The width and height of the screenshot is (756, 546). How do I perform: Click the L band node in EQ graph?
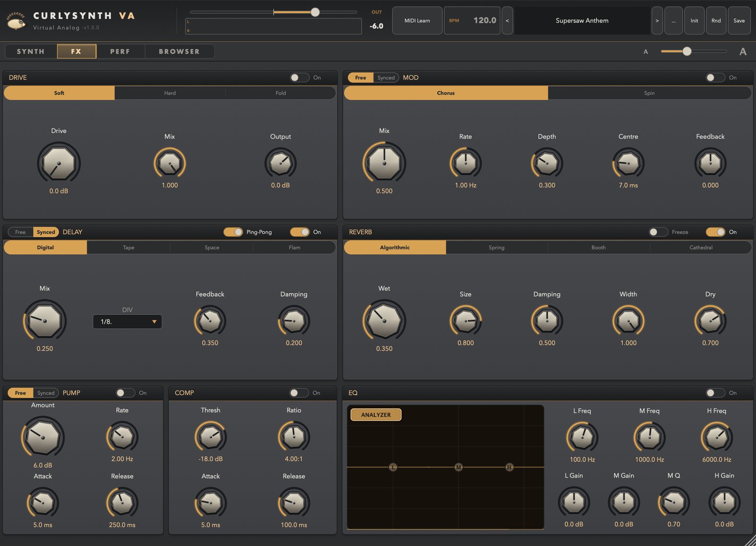pyautogui.click(x=393, y=467)
